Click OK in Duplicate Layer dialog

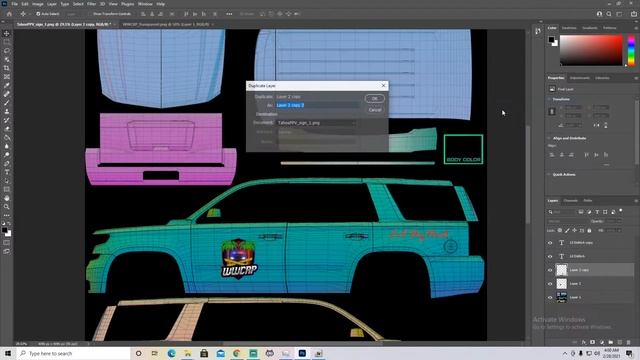tap(375, 98)
